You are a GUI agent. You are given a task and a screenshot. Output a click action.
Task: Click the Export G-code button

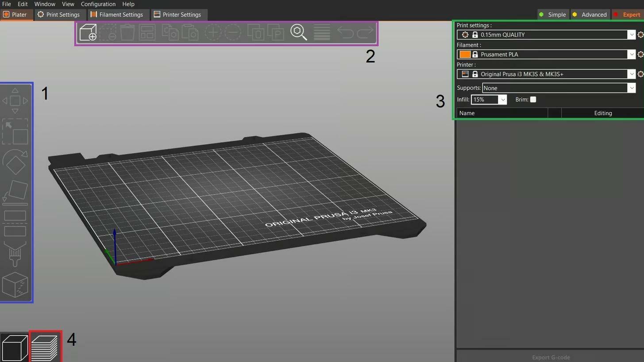pos(550,357)
